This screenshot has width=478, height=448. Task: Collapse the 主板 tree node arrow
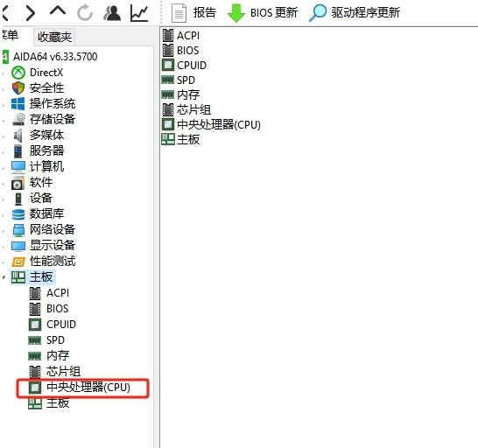coord(4,277)
